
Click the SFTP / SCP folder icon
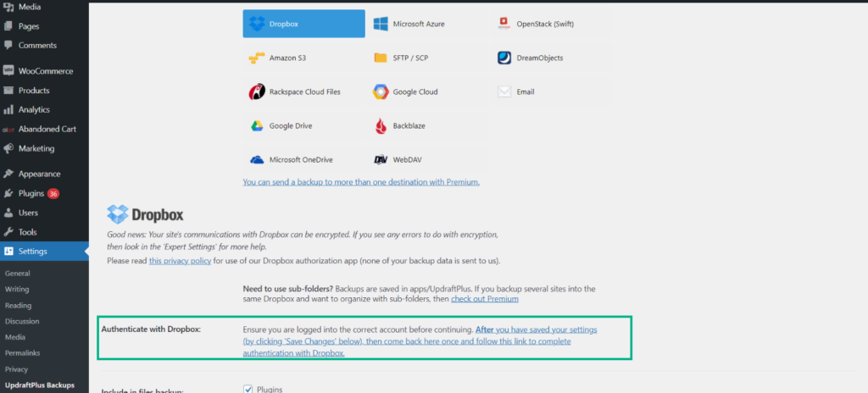pos(381,58)
